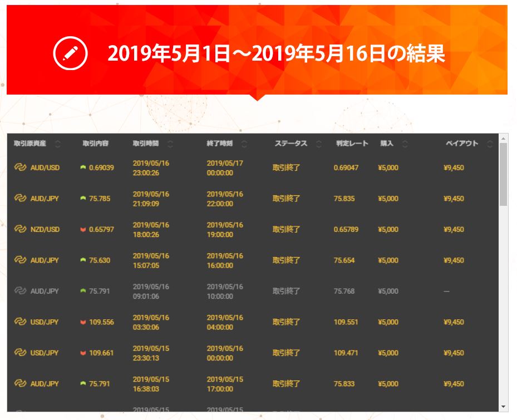Sort by 購入 column arrows

coord(405,144)
